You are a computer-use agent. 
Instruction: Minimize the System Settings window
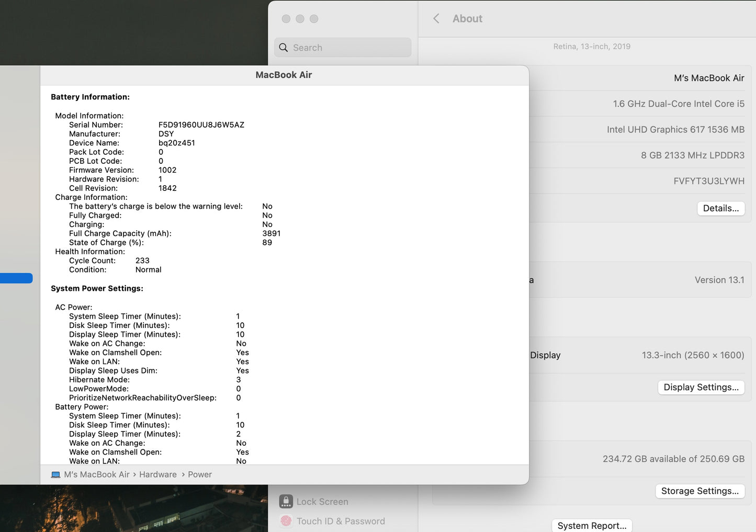(300, 19)
